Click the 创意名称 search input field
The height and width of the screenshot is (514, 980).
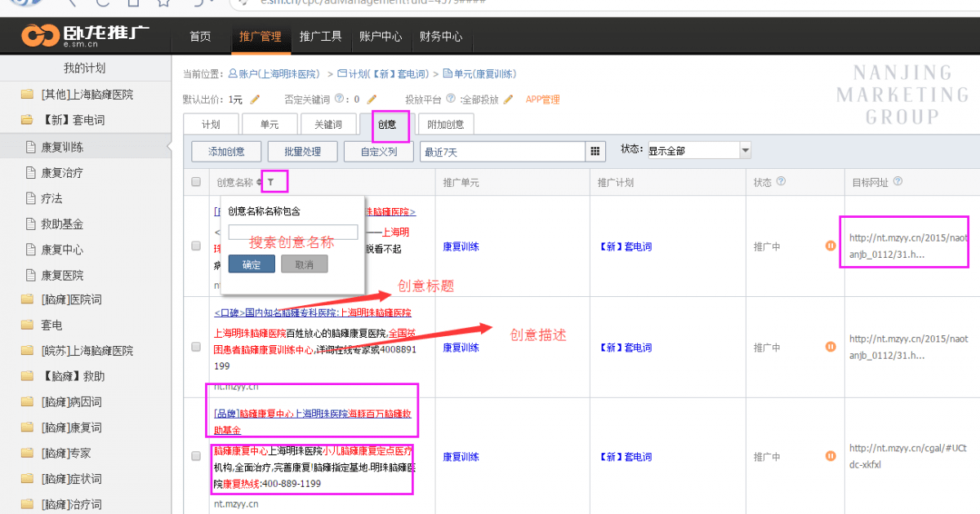(292, 232)
